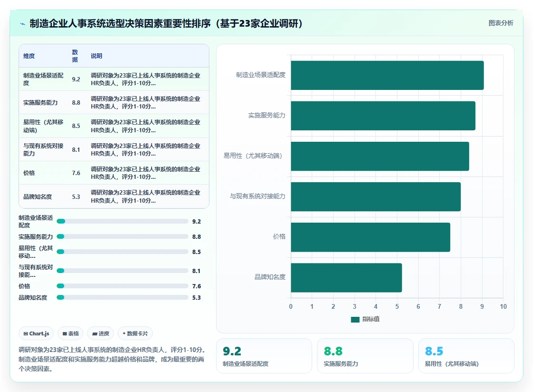533x392 pixels.
Task: Click the 数据卡片 tag chip
Action: click(x=135, y=333)
